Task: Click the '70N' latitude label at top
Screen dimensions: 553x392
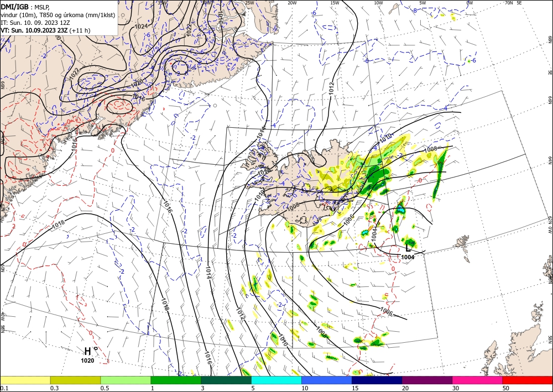Action: click(509, 2)
